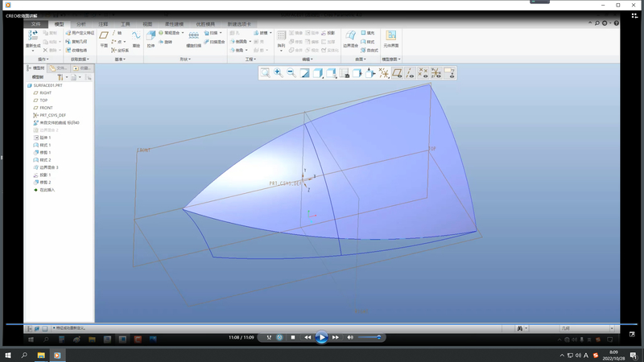
Task: Expand the Engineering (工程) group dropdown
Action: click(250, 60)
